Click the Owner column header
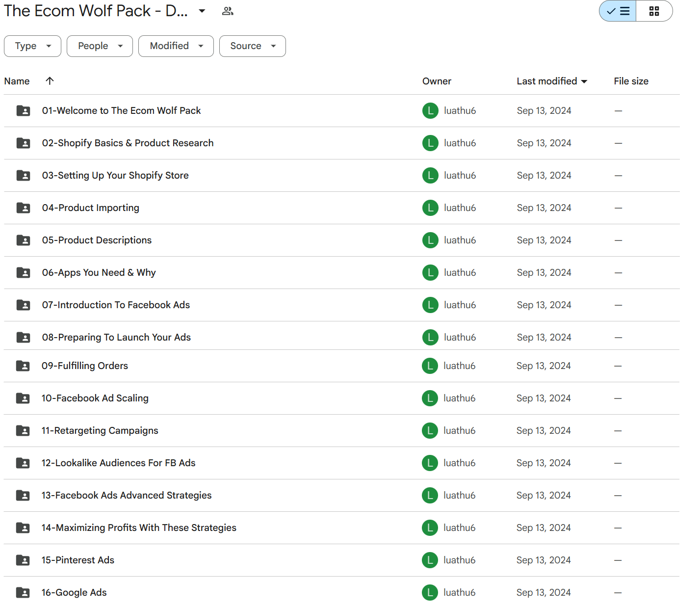Viewport: 700px width, 607px height. 437,81
